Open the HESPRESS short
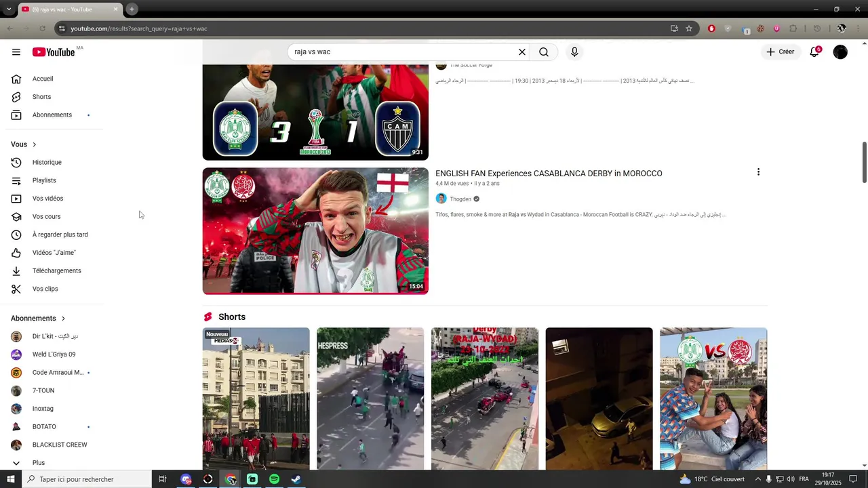Image resolution: width=868 pixels, height=488 pixels. [370, 399]
